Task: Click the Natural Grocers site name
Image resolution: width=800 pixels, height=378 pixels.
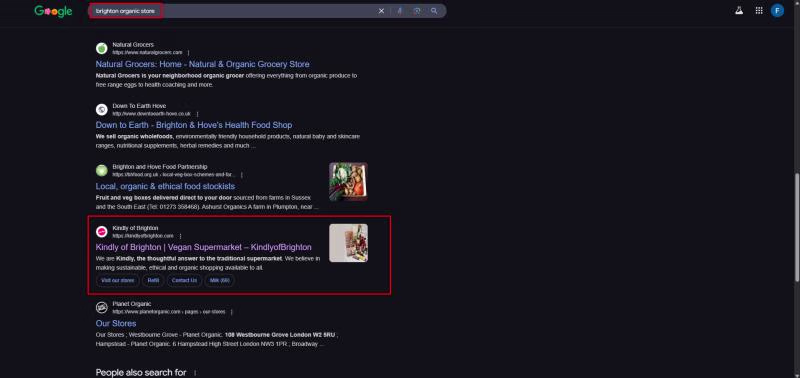Action: click(133, 45)
